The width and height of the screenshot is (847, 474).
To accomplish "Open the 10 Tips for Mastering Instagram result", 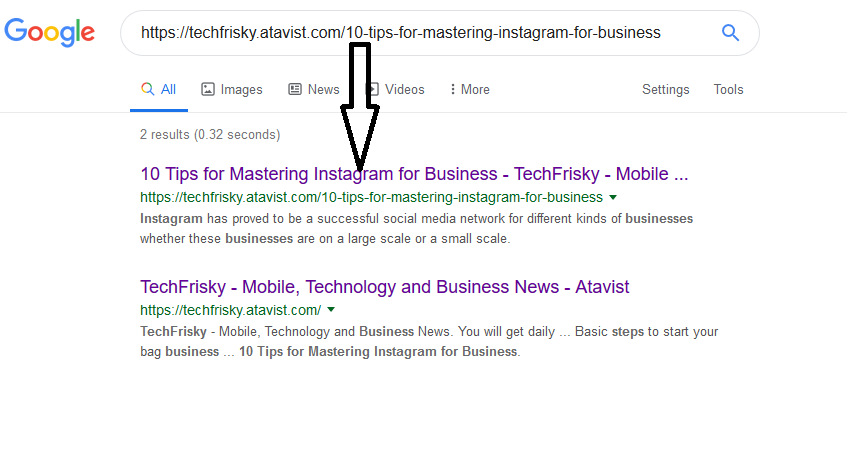I will point(414,174).
